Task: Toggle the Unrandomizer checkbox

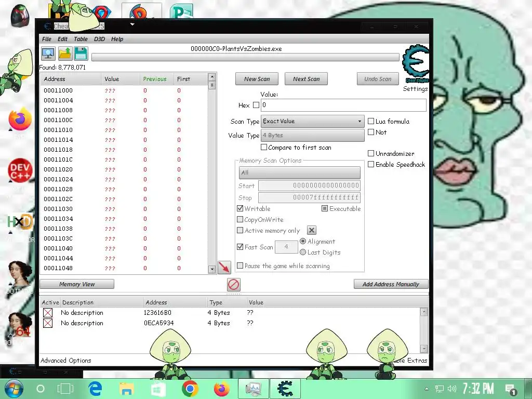Action: click(371, 153)
